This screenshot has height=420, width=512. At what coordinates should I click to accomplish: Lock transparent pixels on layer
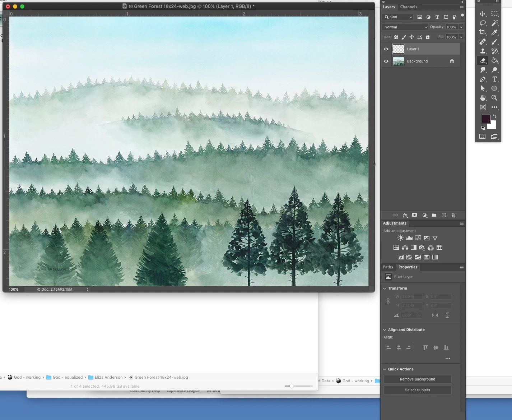pyautogui.click(x=396, y=37)
